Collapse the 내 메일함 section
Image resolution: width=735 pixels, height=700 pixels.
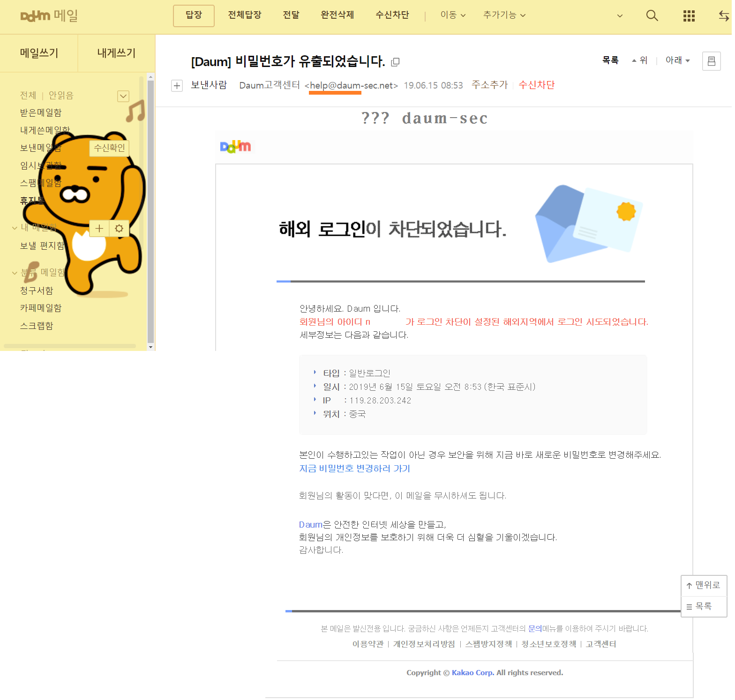[15, 228]
